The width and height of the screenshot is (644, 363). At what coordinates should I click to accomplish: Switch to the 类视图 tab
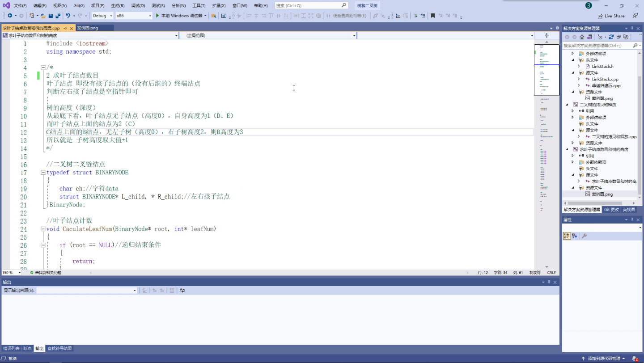pyautogui.click(x=629, y=209)
